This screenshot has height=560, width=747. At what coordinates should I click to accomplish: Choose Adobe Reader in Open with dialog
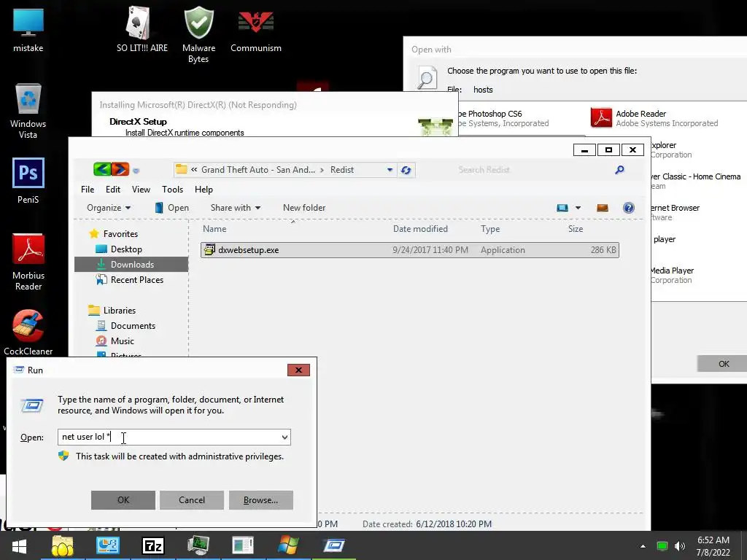click(x=654, y=118)
